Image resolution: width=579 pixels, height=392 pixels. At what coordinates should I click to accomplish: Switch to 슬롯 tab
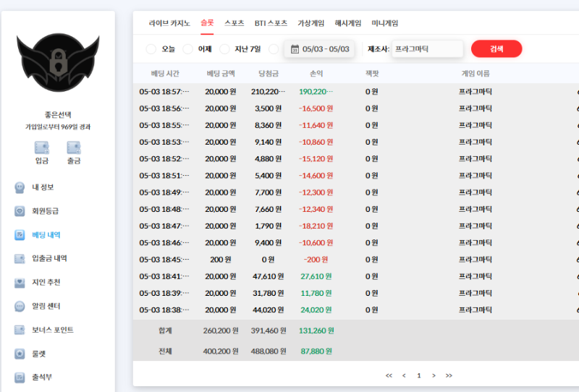[207, 23]
